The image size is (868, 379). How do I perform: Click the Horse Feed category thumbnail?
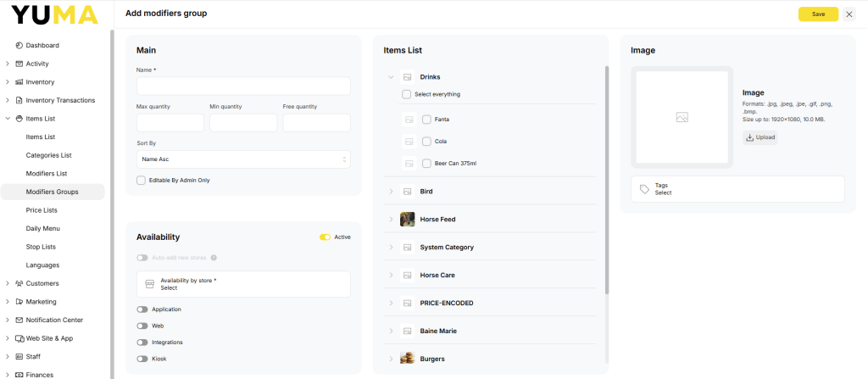coord(408,219)
